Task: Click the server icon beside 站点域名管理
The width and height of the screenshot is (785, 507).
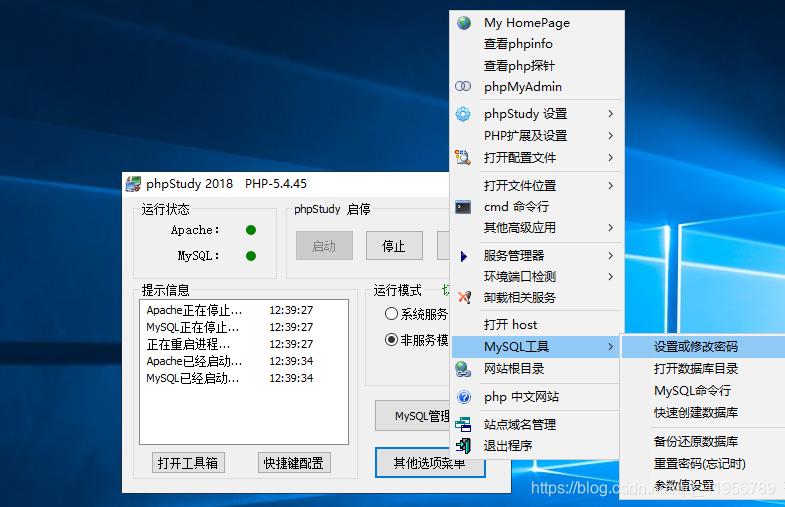Action: (463, 424)
